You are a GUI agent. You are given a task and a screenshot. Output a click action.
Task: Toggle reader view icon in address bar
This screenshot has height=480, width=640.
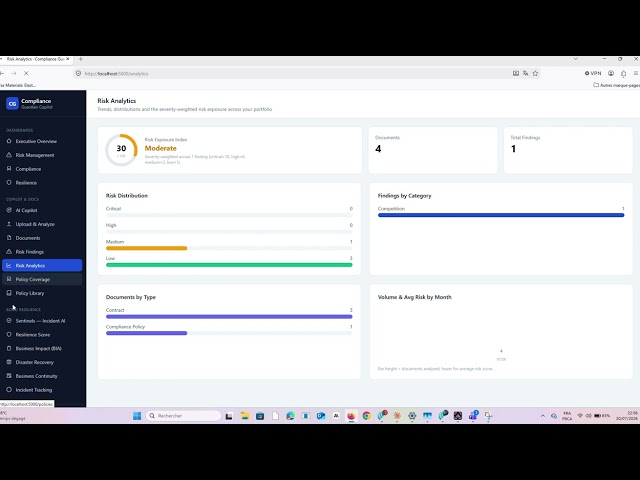pos(516,73)
